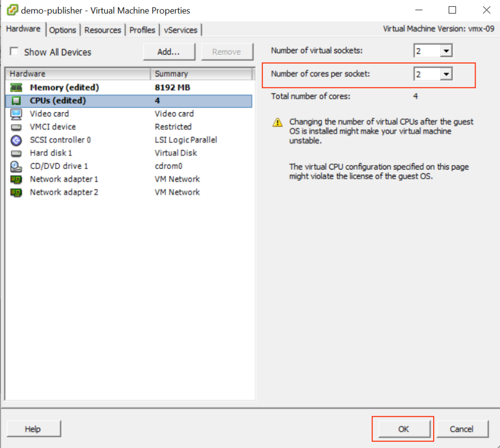500x448 pixels.
Task: Open the Resources tab
Action: coord(103,30)
